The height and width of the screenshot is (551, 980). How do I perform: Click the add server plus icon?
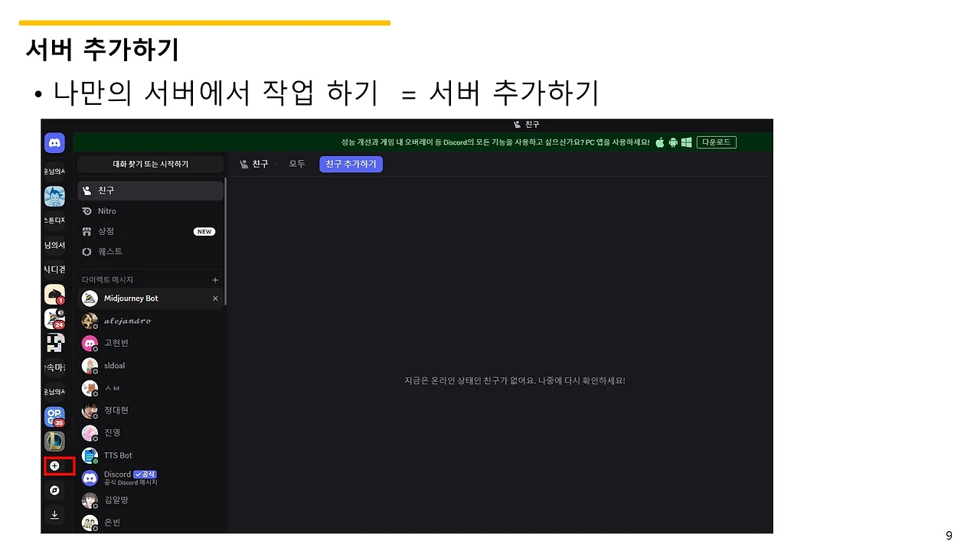coord(54,465)
